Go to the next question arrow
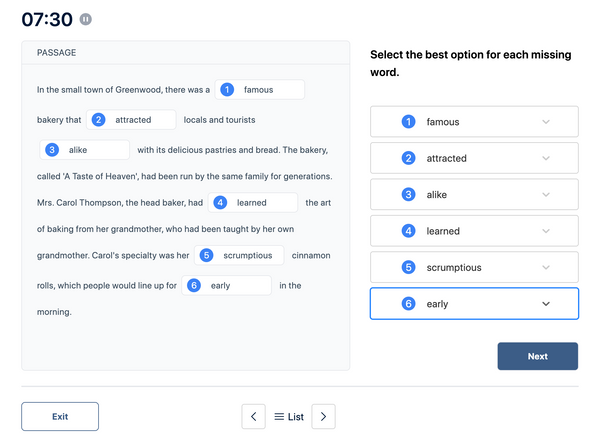 (x=323, y=416)
